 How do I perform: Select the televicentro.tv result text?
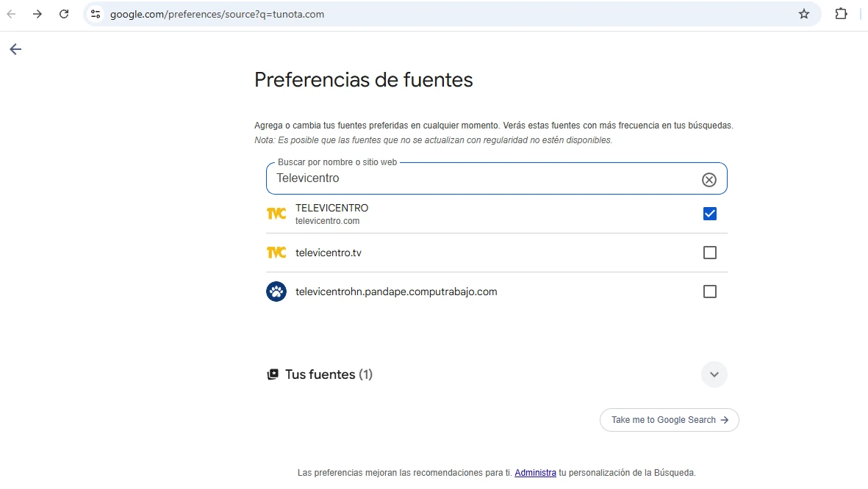(x=329, y=253)
